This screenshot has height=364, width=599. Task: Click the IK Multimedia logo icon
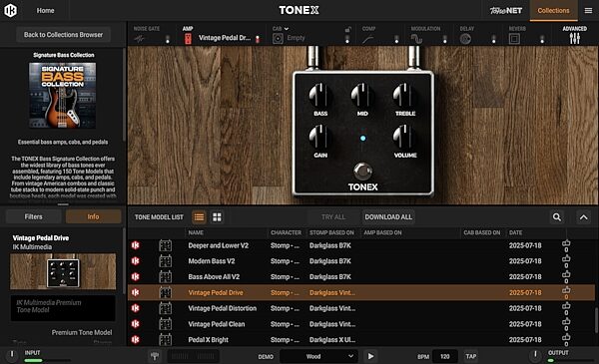tap(10, 10)
